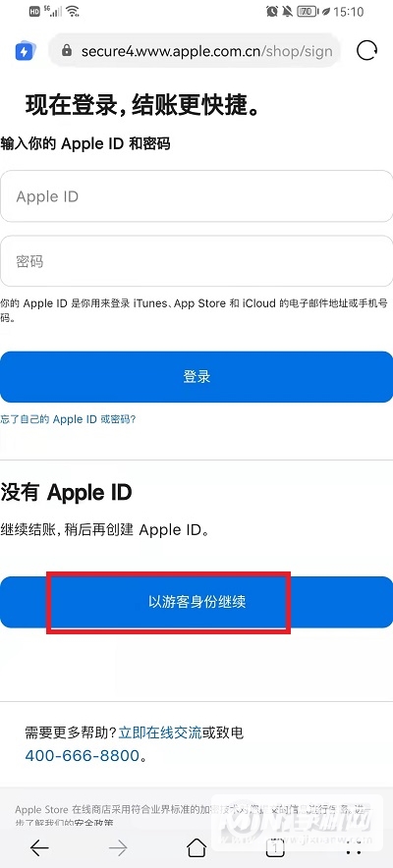The width and height of the screenshot is (393, 868).
Task: Tap the alarm icon in status bar
Action: [x=272, y=11]
